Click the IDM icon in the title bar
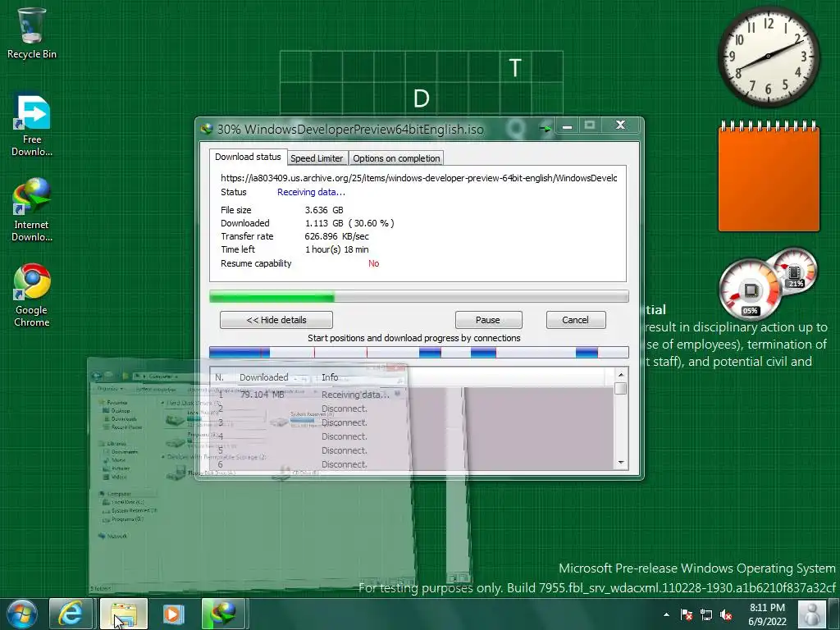Image resolution: width=840 pixels, height=630 pixels. (x=207, y=129)
